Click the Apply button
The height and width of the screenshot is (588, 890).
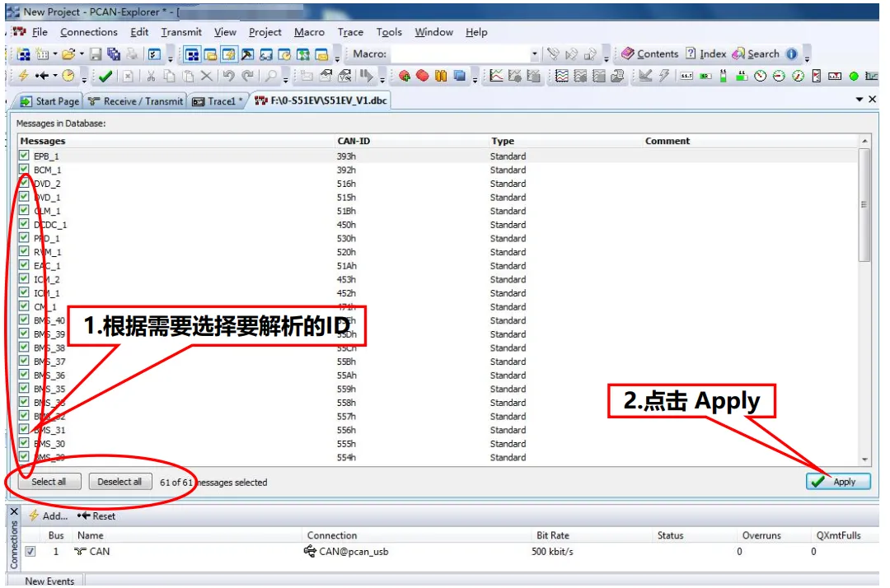tap(838, 482)
